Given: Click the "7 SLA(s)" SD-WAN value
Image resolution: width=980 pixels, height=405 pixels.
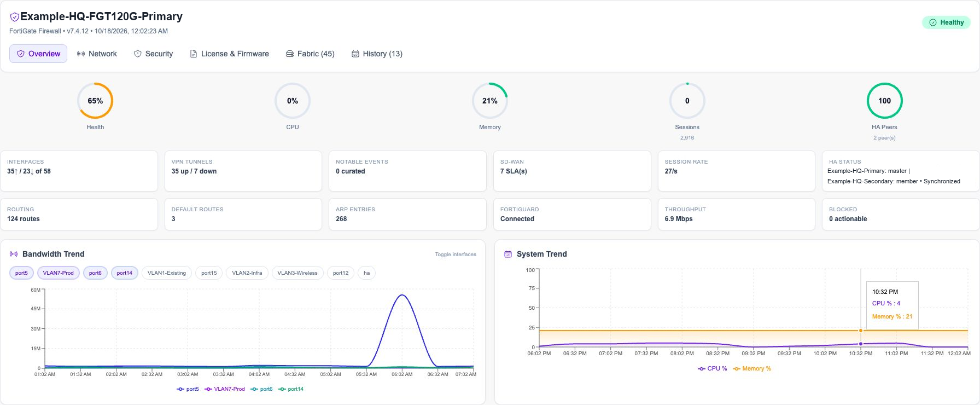Looking at the screenshot, I should (x=514, y=171).
